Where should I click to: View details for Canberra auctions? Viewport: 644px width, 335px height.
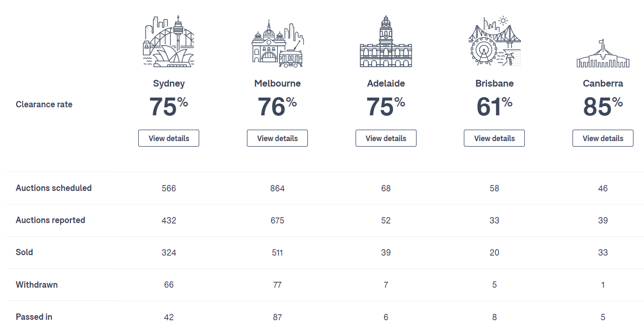coord(603,138)
